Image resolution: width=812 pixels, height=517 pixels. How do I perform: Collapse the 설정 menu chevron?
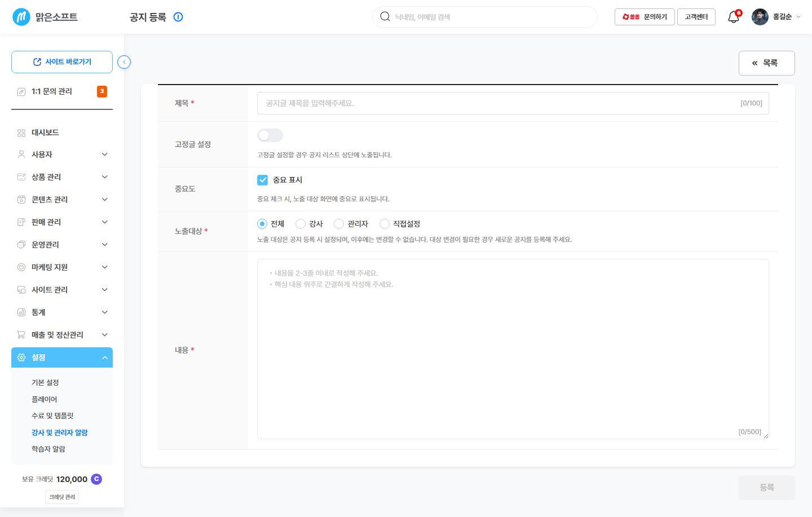104,357
